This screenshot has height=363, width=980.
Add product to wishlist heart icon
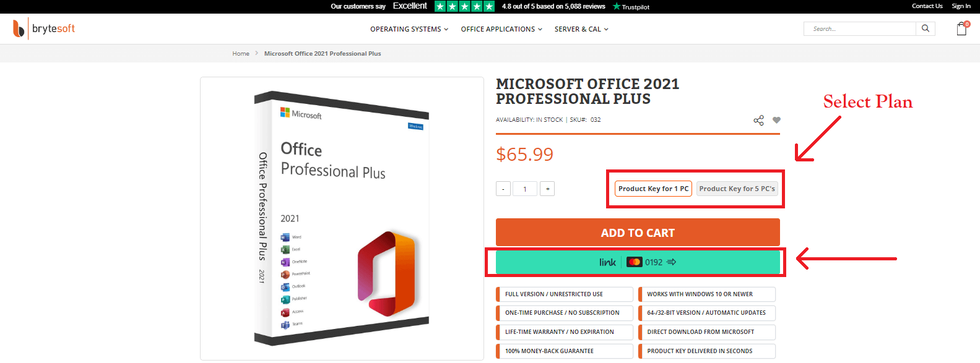(776, 120)
